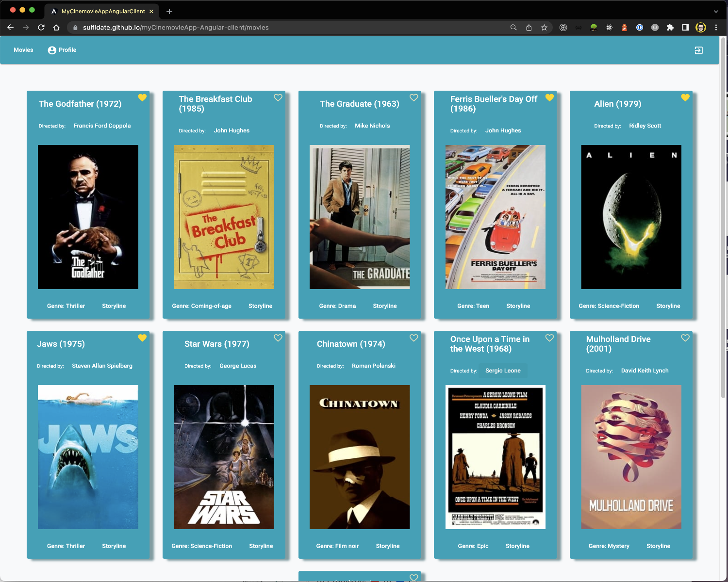Viewport: 728px width, 582px height.
Task: Click the browser home icon
Action: [x=56, y=28]
